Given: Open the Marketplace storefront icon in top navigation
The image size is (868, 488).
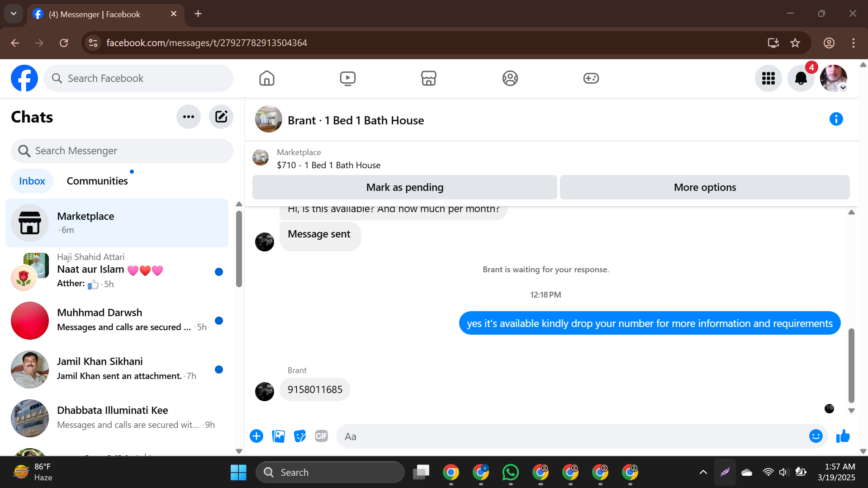Looking at the screenshot, I should [x=428, y=78].
